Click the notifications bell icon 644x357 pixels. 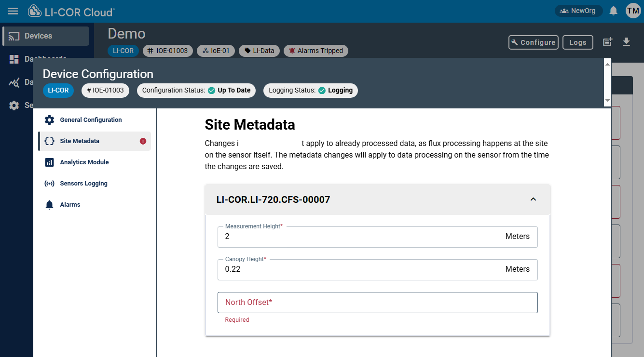pos(613,11)
